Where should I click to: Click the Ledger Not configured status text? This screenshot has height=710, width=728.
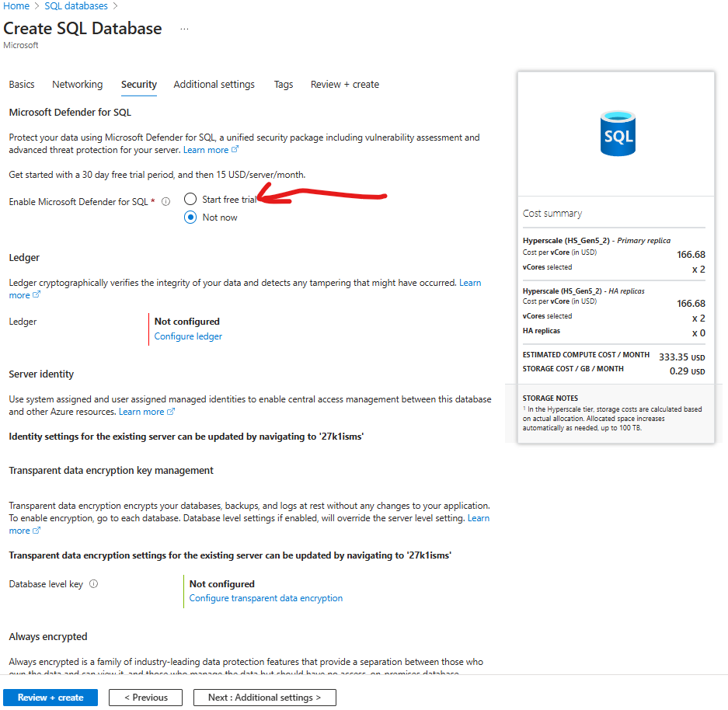click(x=187, y=322)
